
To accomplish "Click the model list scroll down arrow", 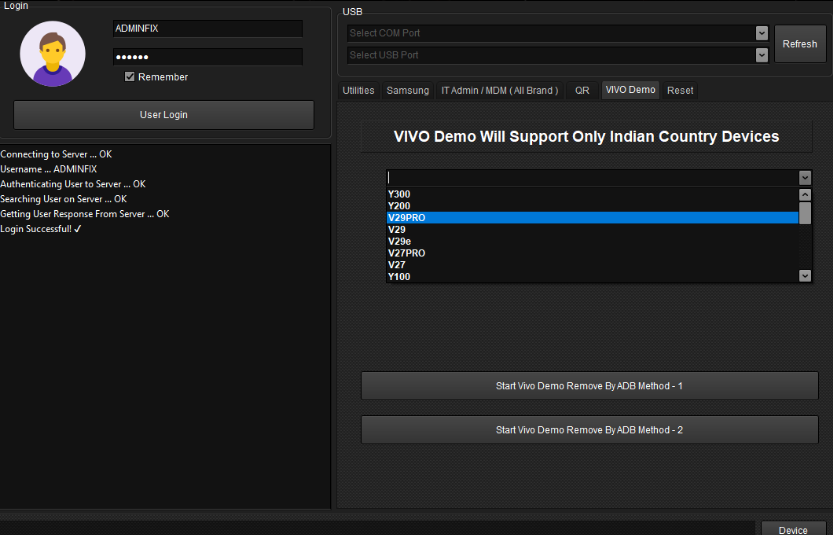I will coord(805,275).
